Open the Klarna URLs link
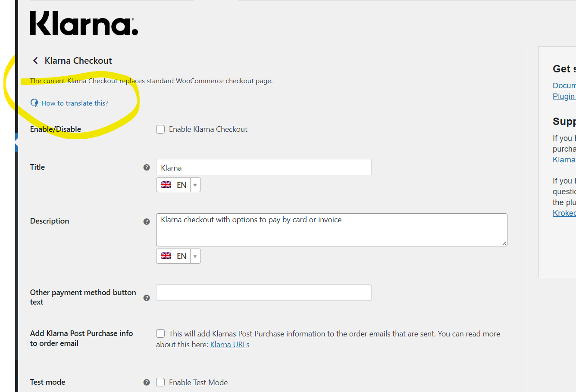 [230, 345]
